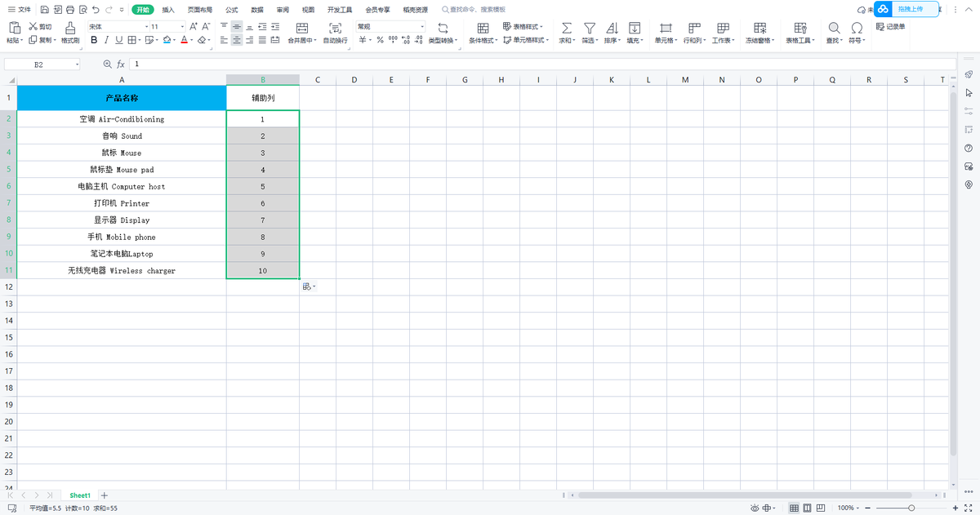Toggle align left

click(x=225, y=39)
